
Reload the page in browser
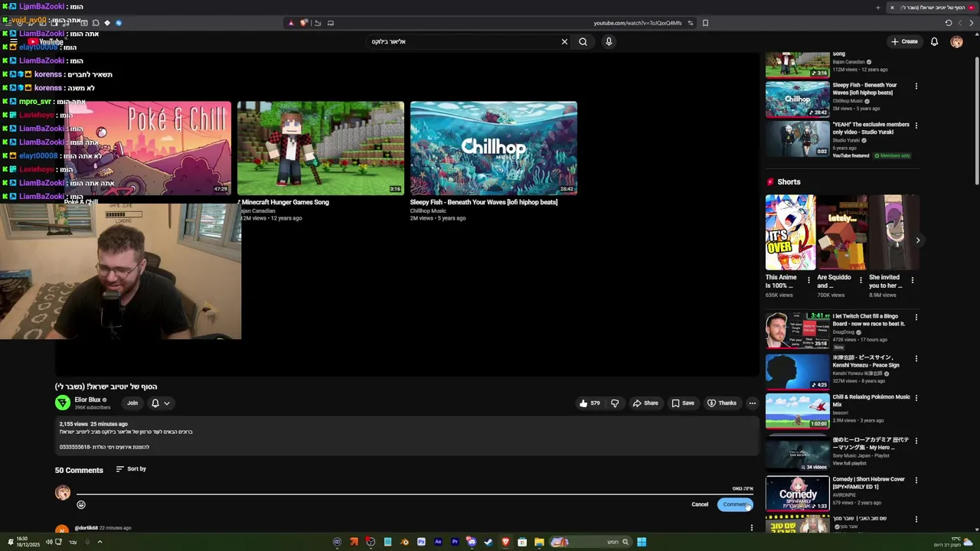pyautogui.click(x=949, y=23)
